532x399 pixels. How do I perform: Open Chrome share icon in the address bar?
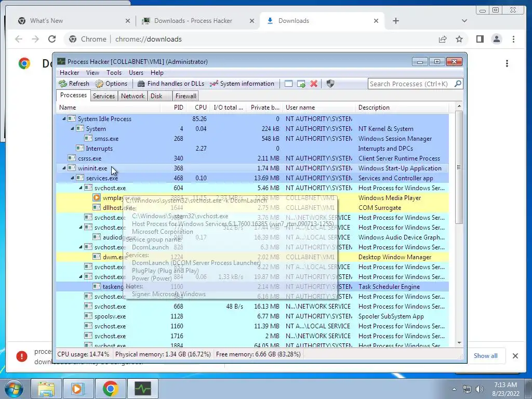443,39
